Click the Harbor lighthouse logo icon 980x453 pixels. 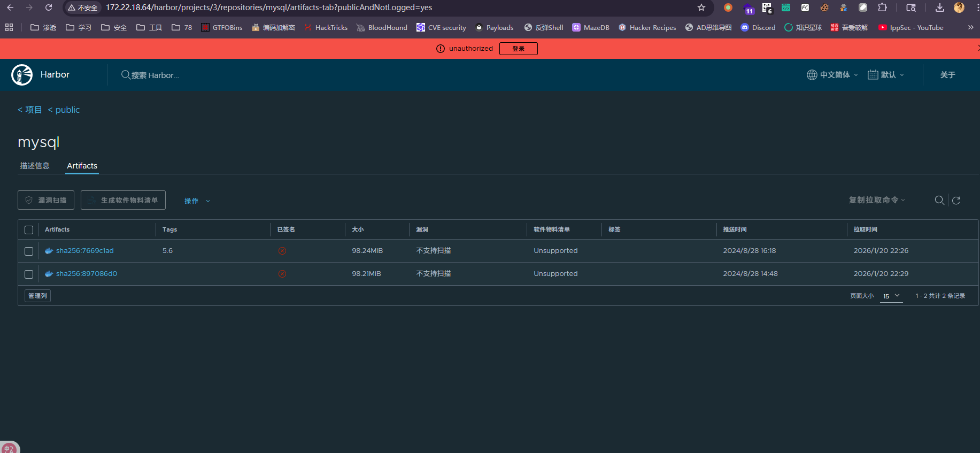pyautogui.click(x=22, y=75)
